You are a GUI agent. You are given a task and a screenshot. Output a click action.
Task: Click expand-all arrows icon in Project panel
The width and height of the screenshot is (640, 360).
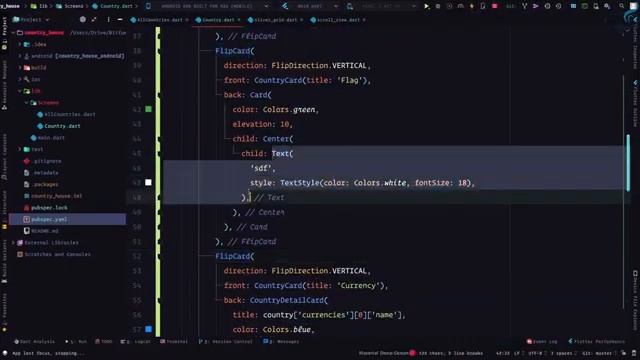pos(94,20)
